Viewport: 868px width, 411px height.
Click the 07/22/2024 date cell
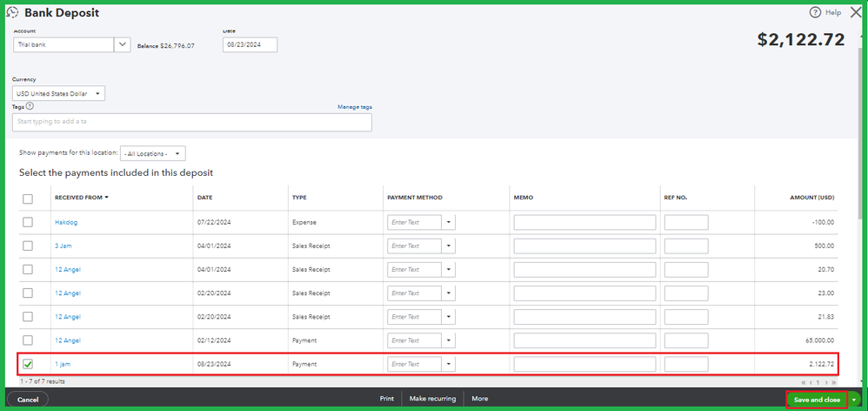click(x=212, y=222)
